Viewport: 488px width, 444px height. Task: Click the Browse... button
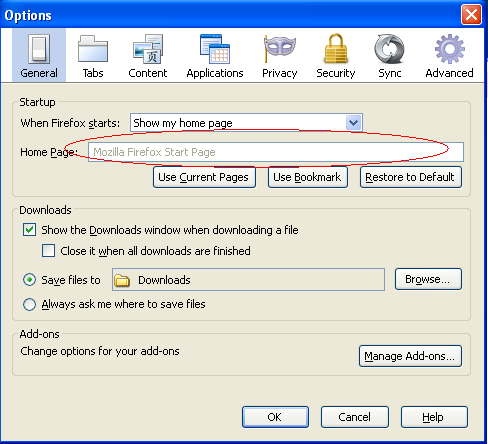point(428,279)
